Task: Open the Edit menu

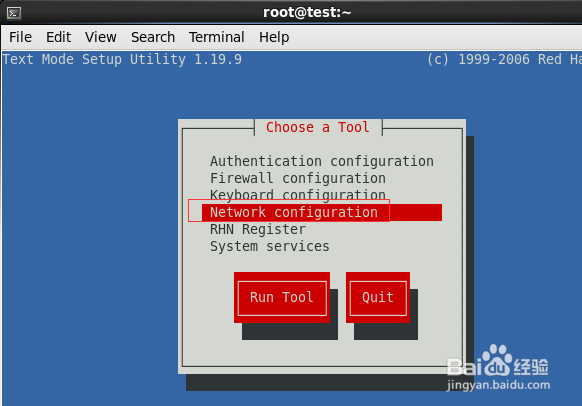Action: pos(58,37)
